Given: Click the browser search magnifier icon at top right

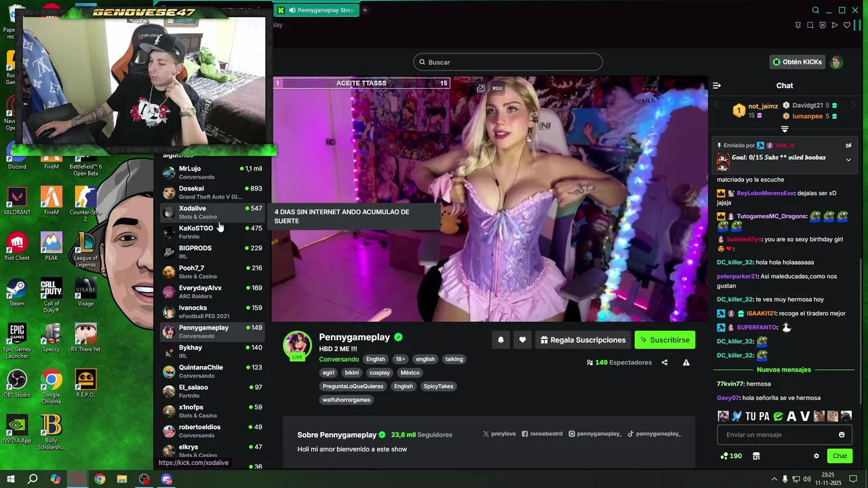Looking at the screenshot, I should pyautogui.click(x=816, y=10).
